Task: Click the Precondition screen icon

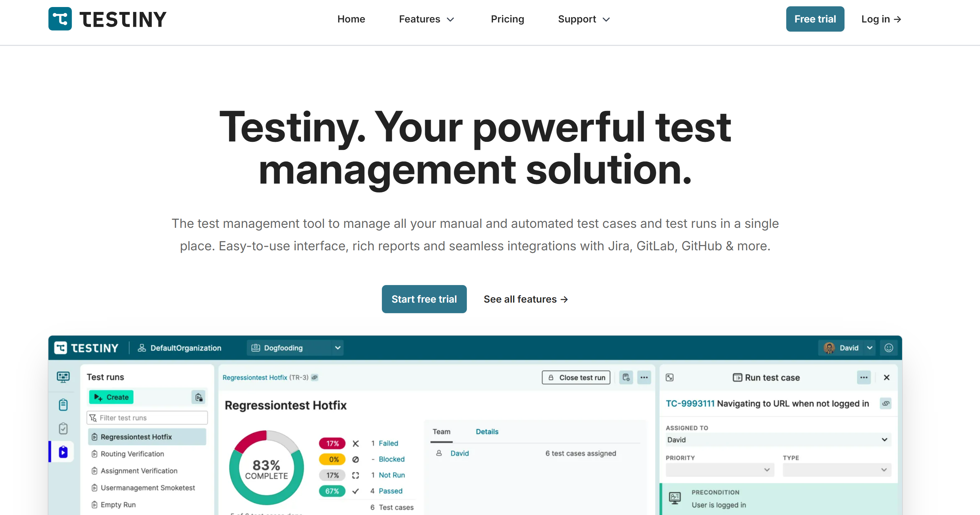Action: pyautogui.click(x=675, y=498)
